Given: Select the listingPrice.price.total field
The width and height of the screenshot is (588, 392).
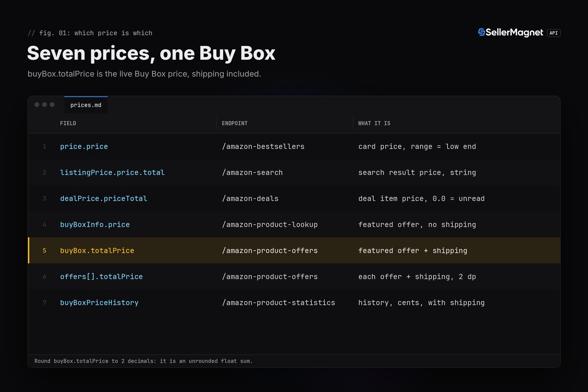Looking at the screenshot, I should click(x=112, y=173).
